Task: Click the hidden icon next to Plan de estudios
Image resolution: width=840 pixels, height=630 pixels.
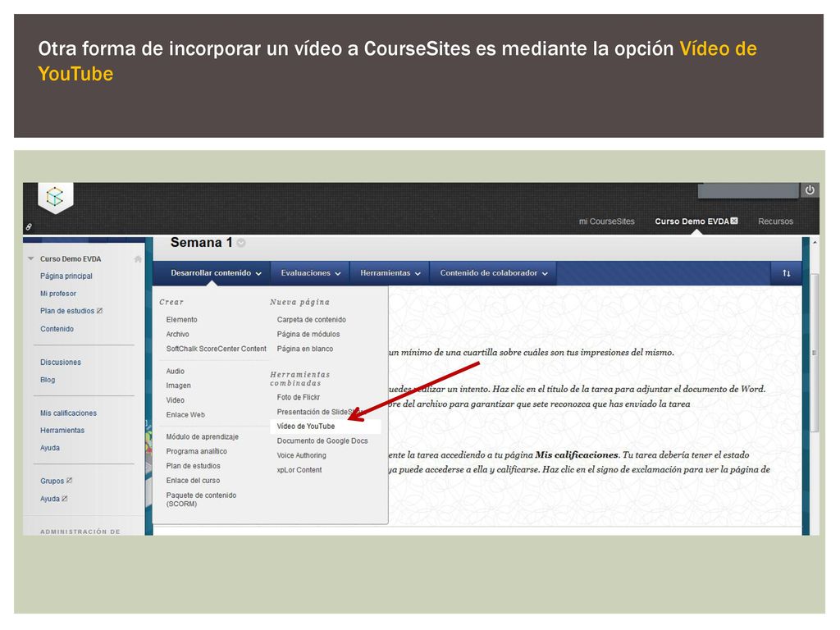Action: [99, 311]
